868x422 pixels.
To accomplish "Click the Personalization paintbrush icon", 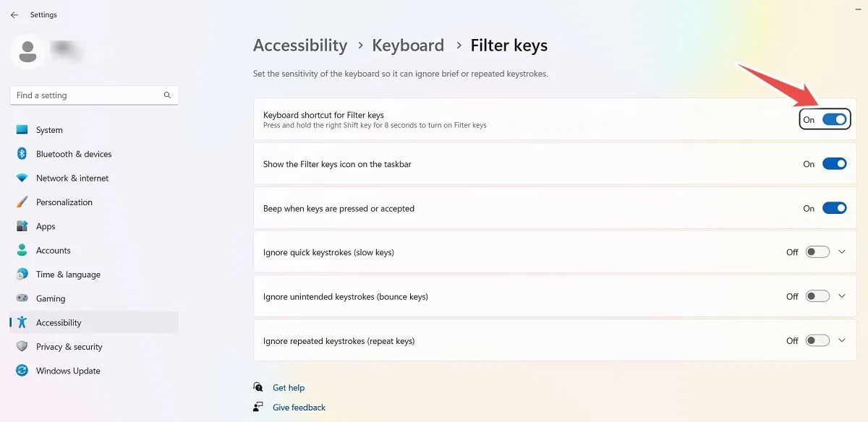I will click(x=22, y=202).
